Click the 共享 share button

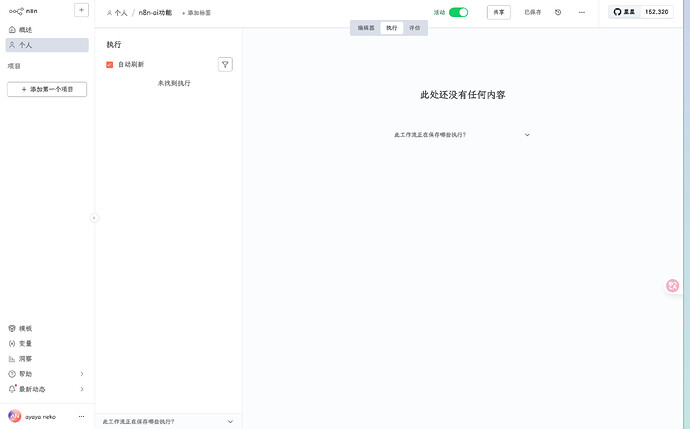[x=499, y=12]
